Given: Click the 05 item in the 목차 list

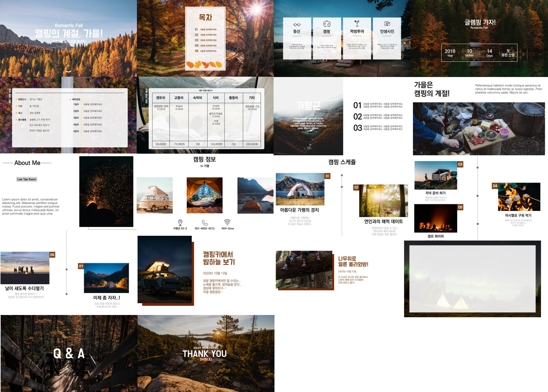Looking at the screenshot, I should [206, 51].
